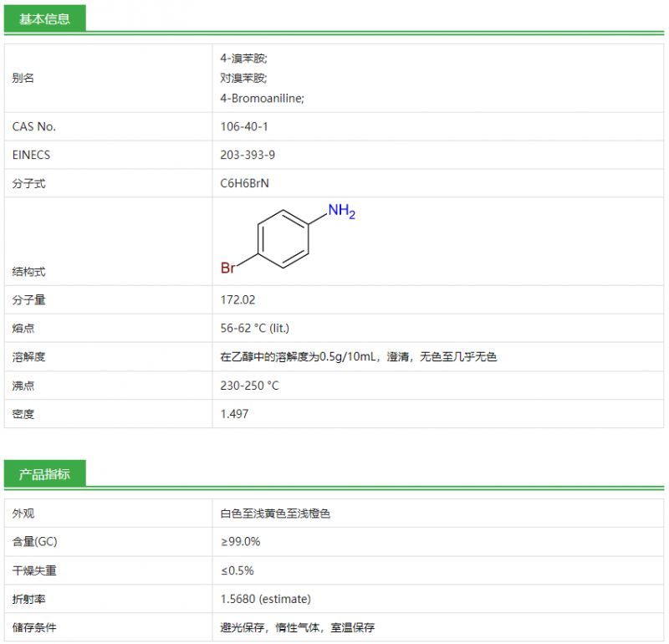Viewport: 669px width, 644px height.
Task: Click the molecular weight value 172.02
Action: coord(237,299)
